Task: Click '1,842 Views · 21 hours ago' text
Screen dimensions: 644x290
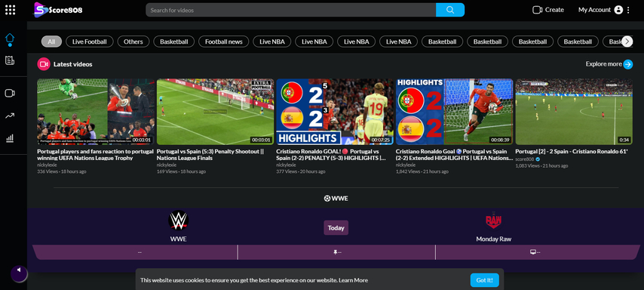Action: 422,171
